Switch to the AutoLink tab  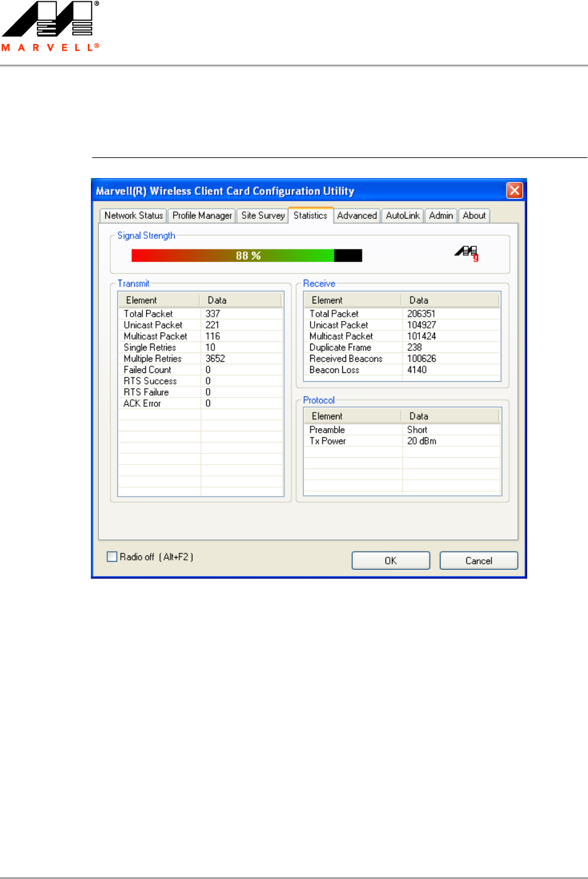click(402, 216)
